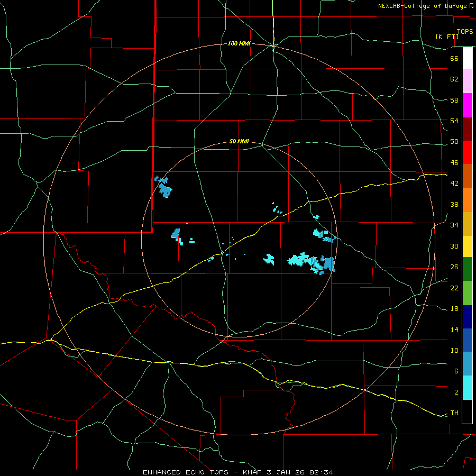The image size is (476, 476).
Task: Click the medium blue 10-14 kft legend swatch
Action: (467, 340)
